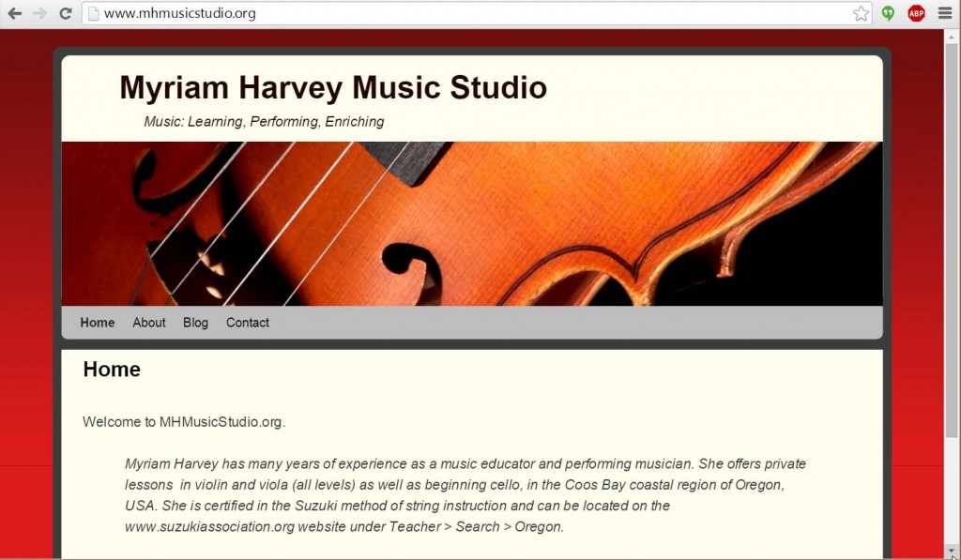Open the green Hangouts extension icon
Image resolution: width=961 pixels, height=560 pixels.
[x=888, y=13]
